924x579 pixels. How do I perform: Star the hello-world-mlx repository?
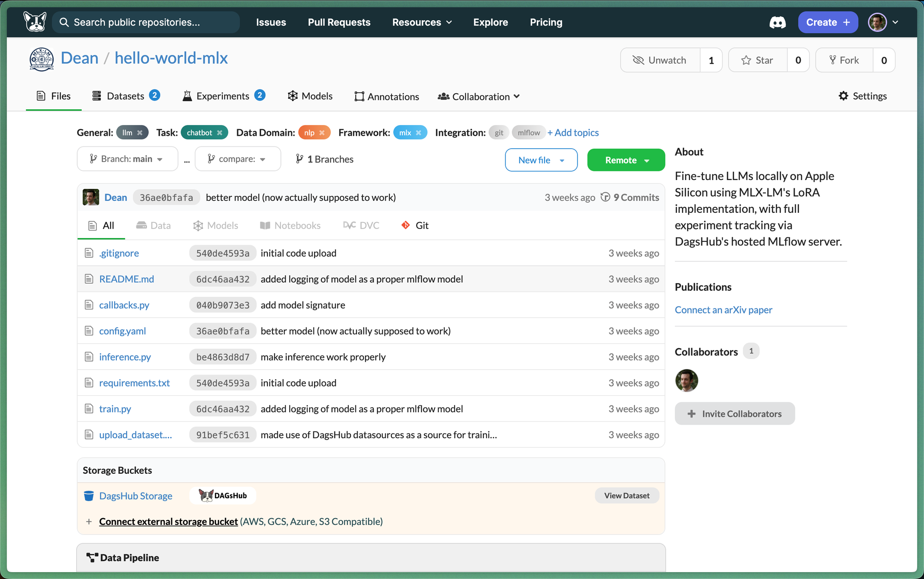click(758, 60)
